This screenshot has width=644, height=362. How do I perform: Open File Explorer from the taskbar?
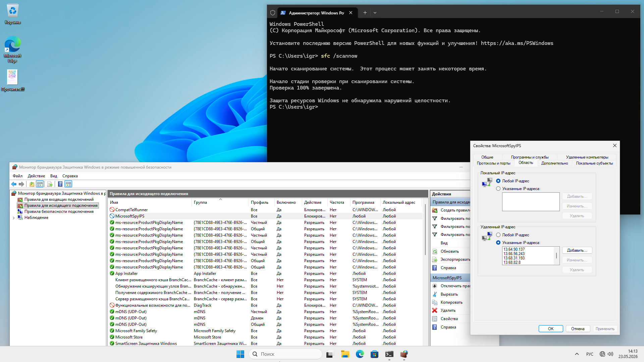pyautogui.click(x=345, y=354)
